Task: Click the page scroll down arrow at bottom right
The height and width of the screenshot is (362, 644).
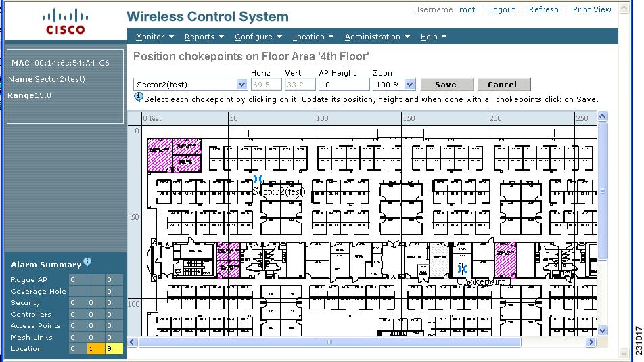Action: pos(624,354)
